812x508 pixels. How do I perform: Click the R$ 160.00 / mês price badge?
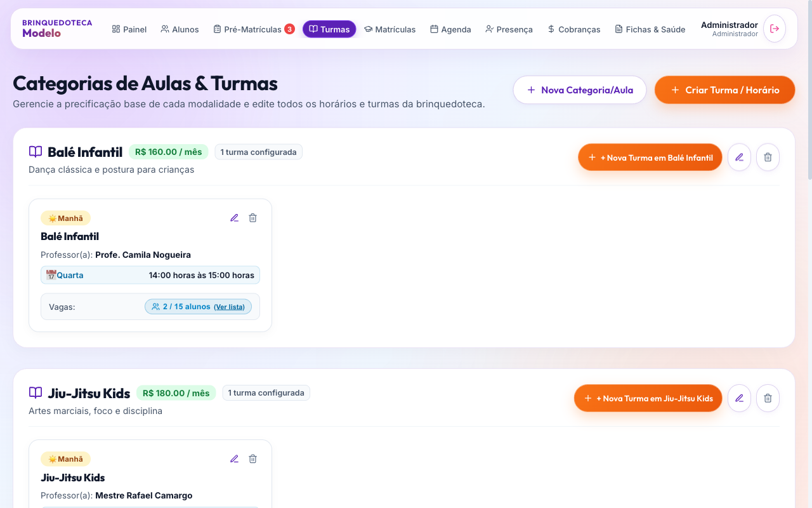tap(169, 152)
